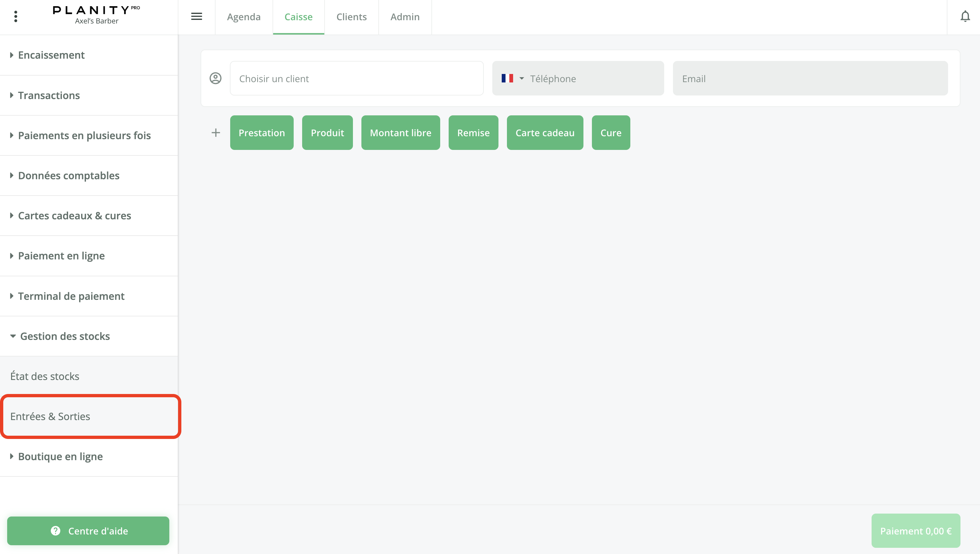Focus the Choisir un client field
The image size is (980, 554).
click(x=357, y=79)
